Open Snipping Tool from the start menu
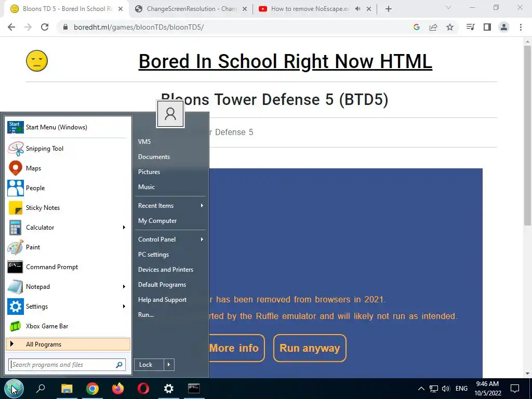532x399 pixels. pos(68,149)
